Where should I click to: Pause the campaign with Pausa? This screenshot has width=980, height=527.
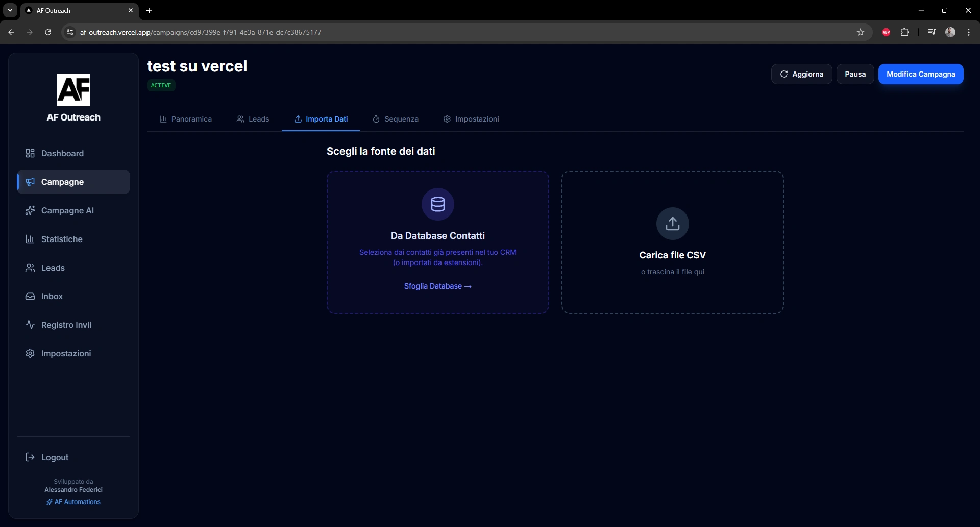pos(855,74)
